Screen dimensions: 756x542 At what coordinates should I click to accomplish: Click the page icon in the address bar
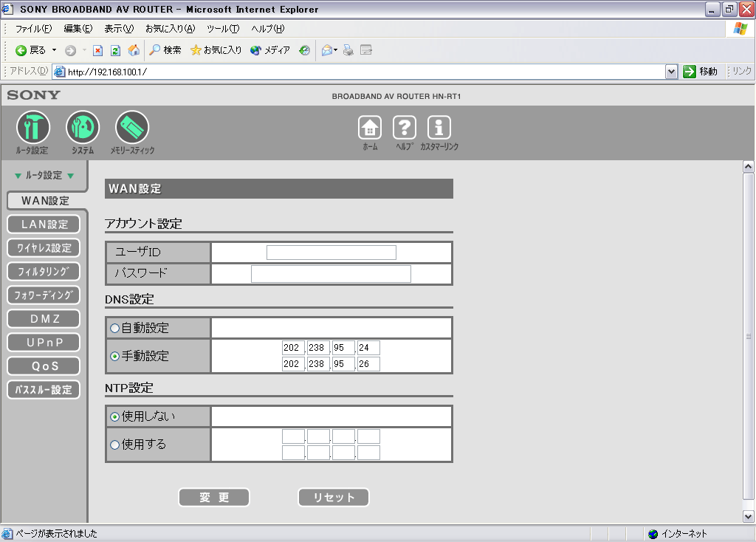point(59,72)
